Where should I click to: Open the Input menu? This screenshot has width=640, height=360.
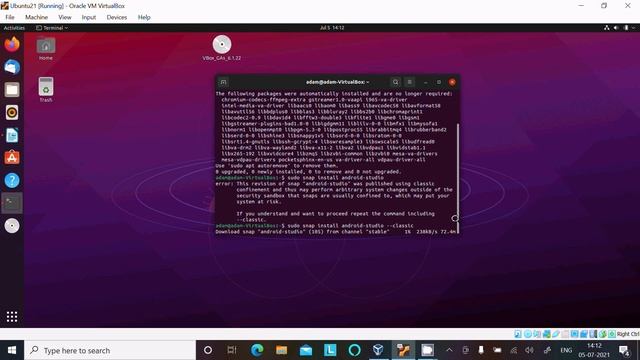tap(89, 17)
